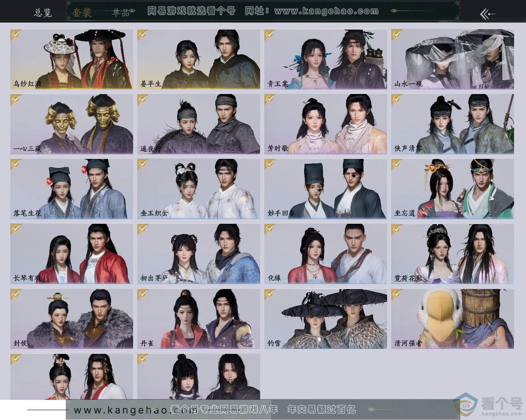Switch to the 总览 tab

coord(43,12)
